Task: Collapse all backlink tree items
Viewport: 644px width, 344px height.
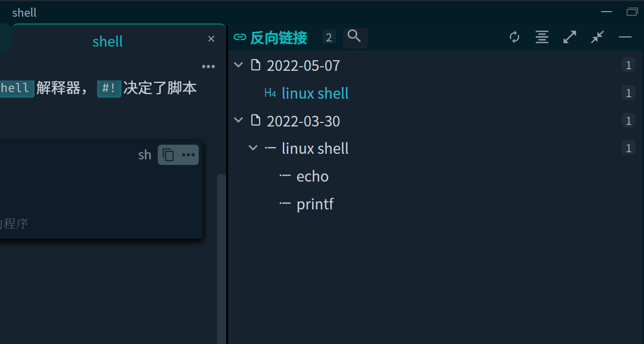Action: pos(597,37)
